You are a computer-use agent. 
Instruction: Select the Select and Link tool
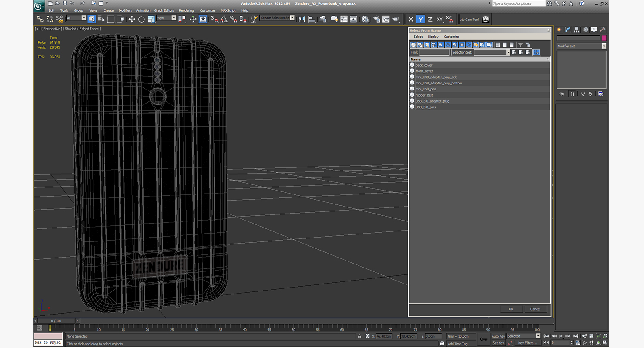point(40,19)
